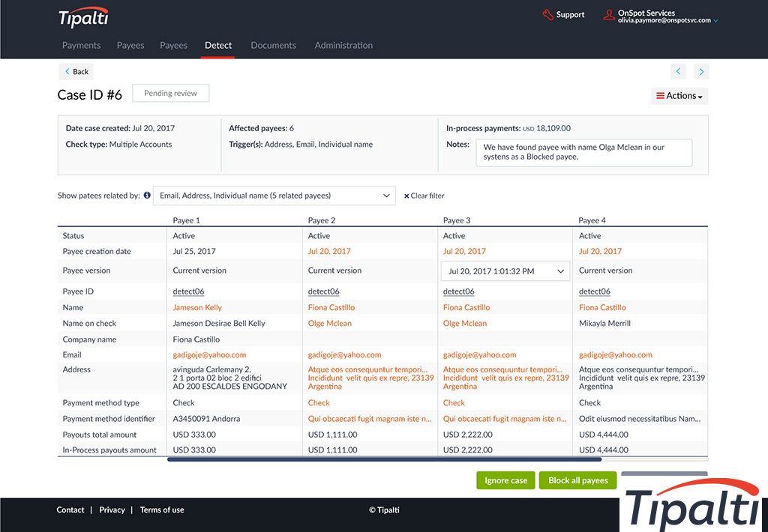Image resolution: width=768 pixels, height=532 pixels.
Task: Open the Documents tab
Action: coord(273,45)
